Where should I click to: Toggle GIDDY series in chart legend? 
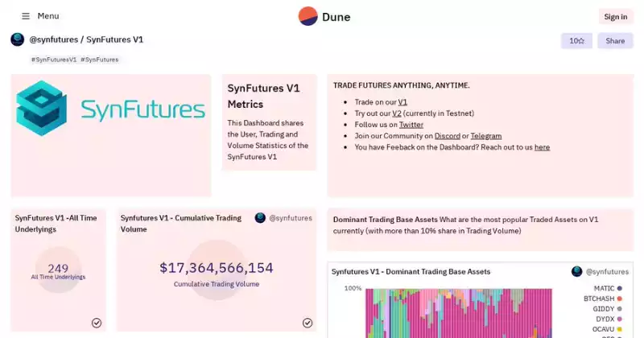tap(604, 309)
